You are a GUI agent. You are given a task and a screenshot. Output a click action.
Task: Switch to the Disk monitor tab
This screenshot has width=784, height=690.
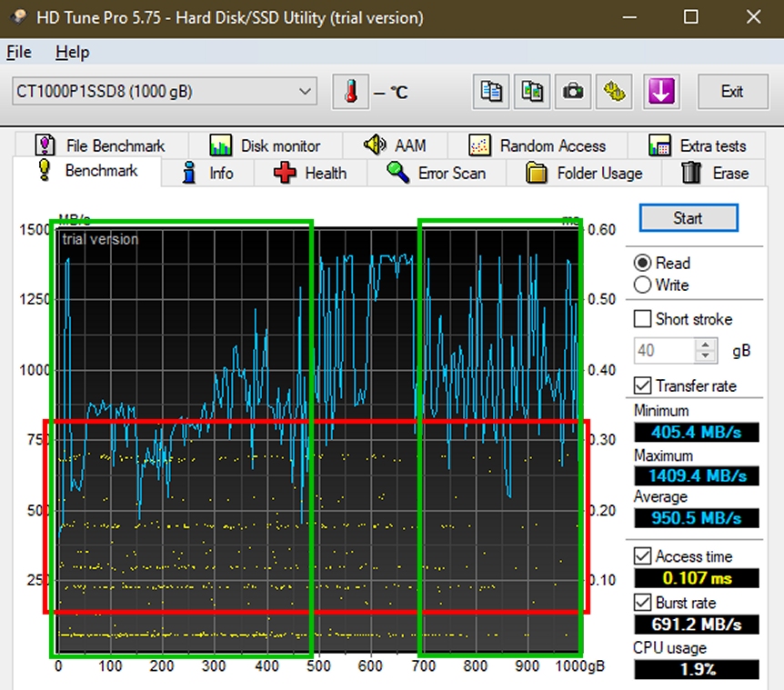tap(266, 145)
